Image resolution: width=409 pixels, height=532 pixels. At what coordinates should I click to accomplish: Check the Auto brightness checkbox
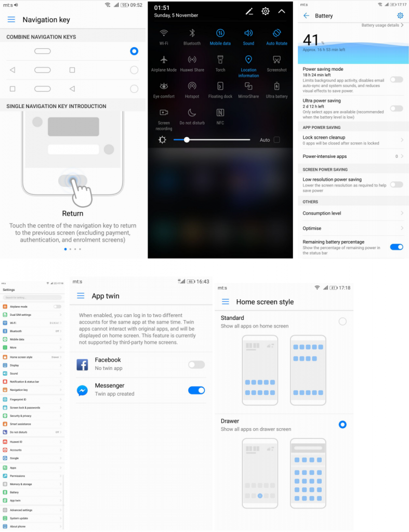pos(276,140)
